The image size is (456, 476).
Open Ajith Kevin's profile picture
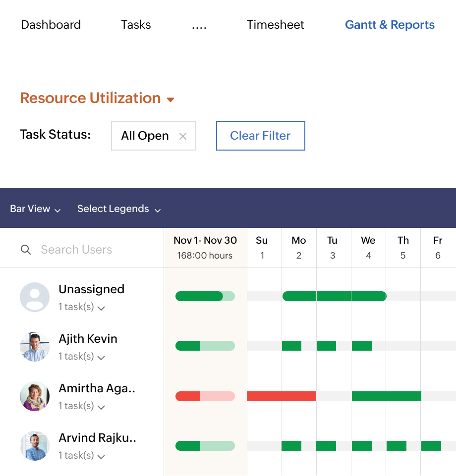pos(35,347)
